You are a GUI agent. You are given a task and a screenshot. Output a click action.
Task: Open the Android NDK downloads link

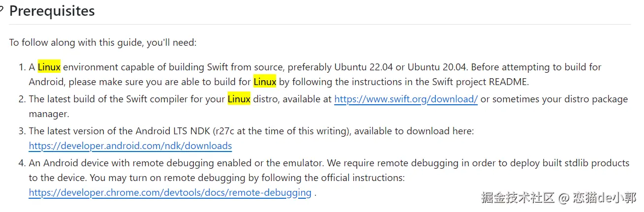pyautogui.click(x=130, y=146)
